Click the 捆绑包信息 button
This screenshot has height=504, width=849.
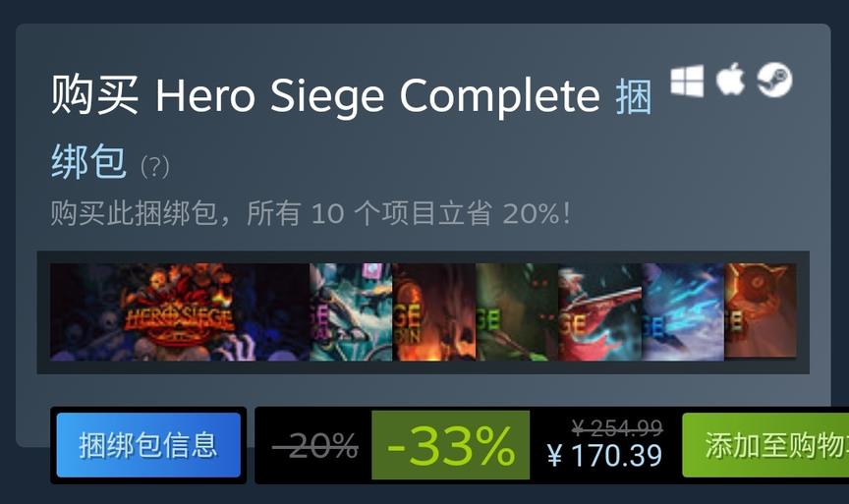pos(148,445)
